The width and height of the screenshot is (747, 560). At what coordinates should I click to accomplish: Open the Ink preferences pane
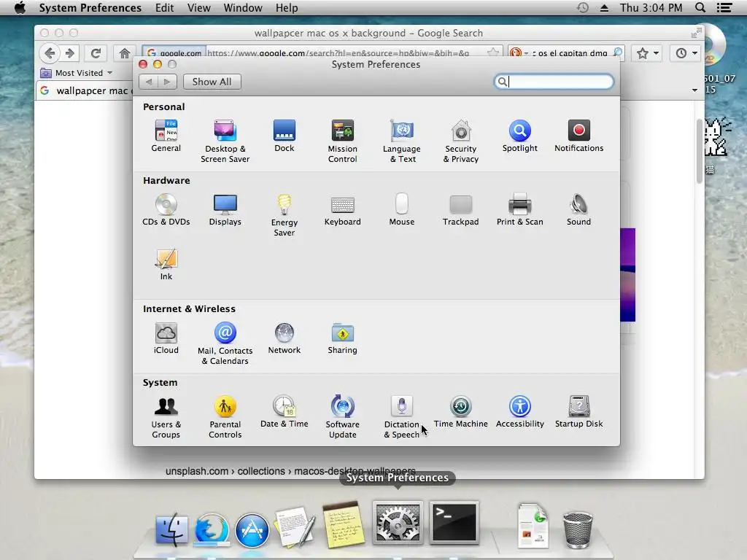166,265
